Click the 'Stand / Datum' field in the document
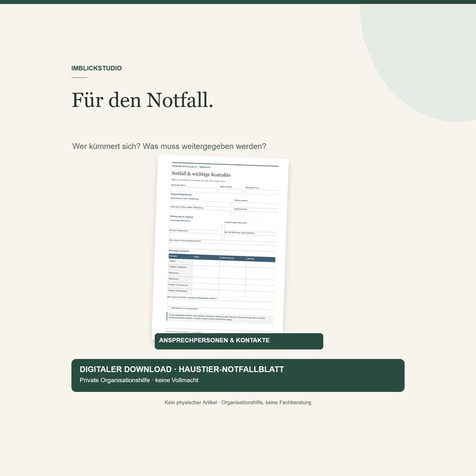This screenshot has height=476, width=476. coord(231,191)
